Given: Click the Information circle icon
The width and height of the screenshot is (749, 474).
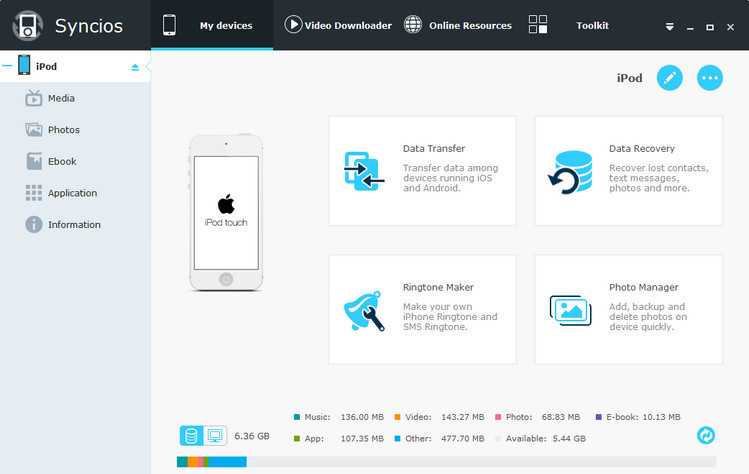Looking at the screenshot, I should tap(33, 224).
